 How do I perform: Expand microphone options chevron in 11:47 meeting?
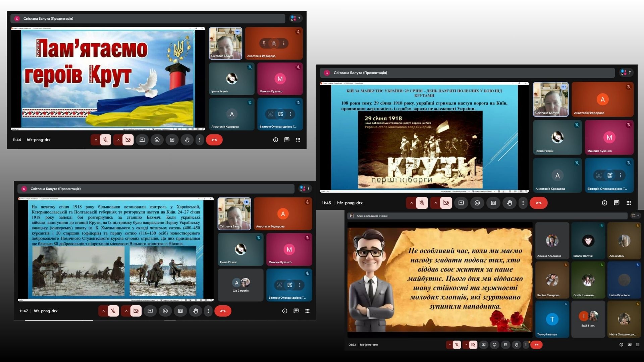[x=104, y=311]
